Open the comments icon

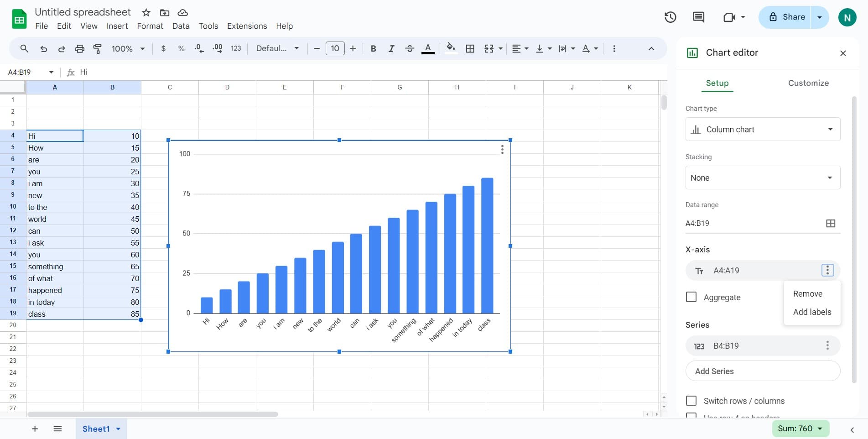coord(698,17)
